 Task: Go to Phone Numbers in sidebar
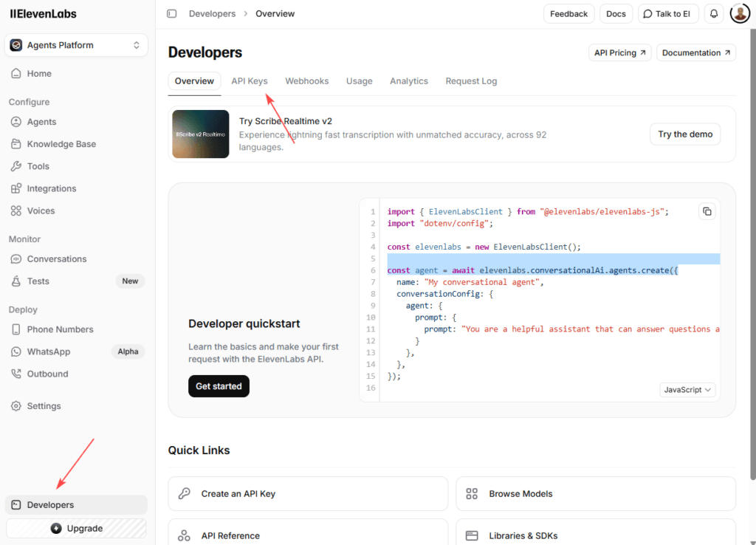[x=60, y=329]
